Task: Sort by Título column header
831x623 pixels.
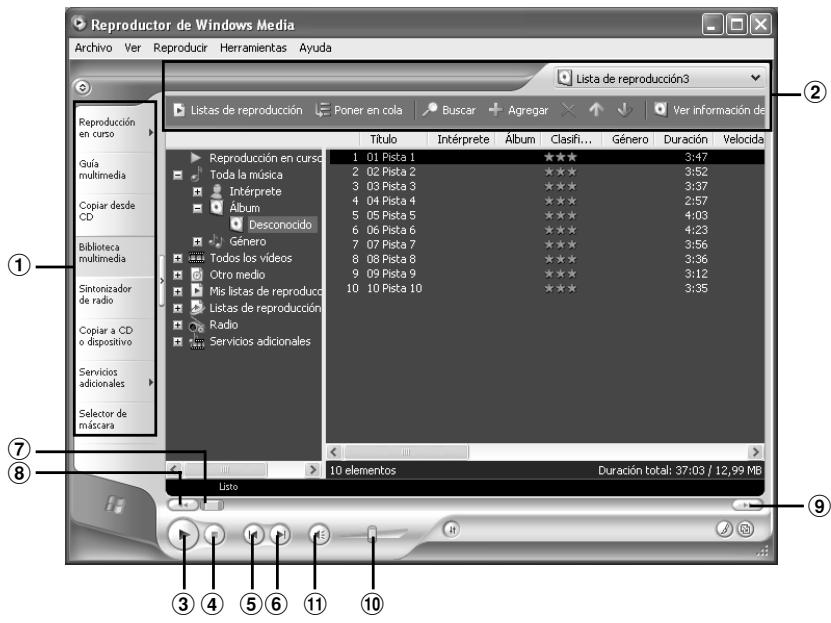Action: [393, 139]
